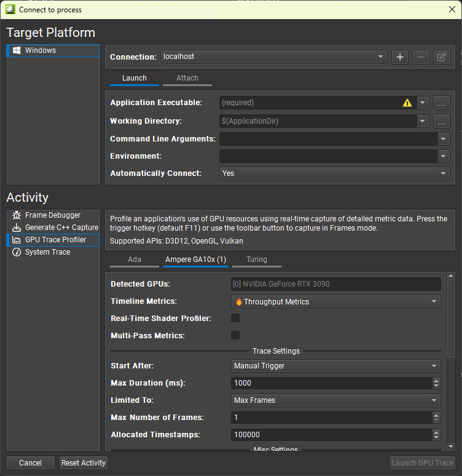Click the Cancel button

tap(30, 463)
